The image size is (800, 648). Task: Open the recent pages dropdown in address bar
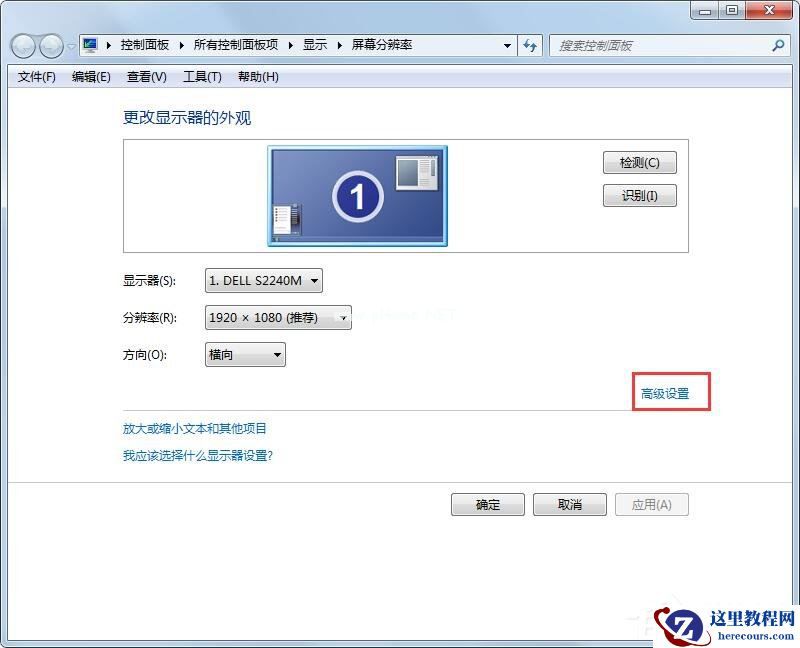(507, 45)
